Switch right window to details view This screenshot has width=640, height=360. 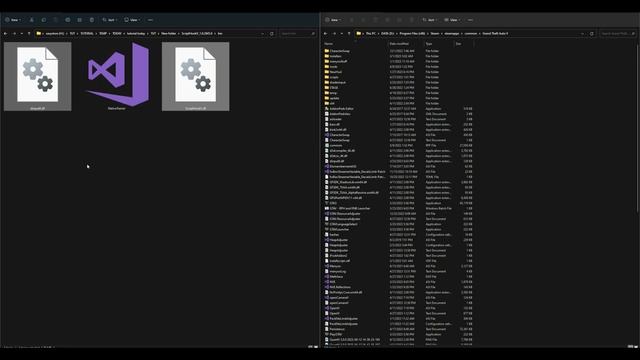tap(630, 347)
